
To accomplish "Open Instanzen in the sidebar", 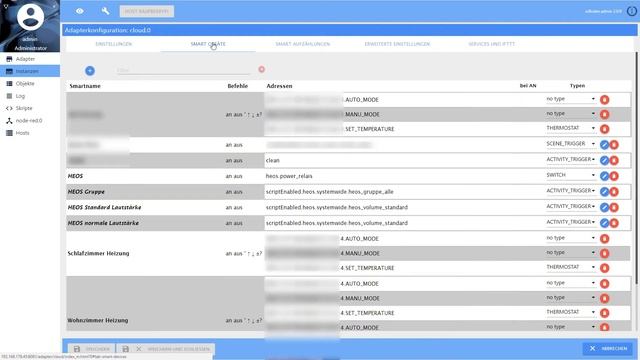I will [x=30, y=71].
